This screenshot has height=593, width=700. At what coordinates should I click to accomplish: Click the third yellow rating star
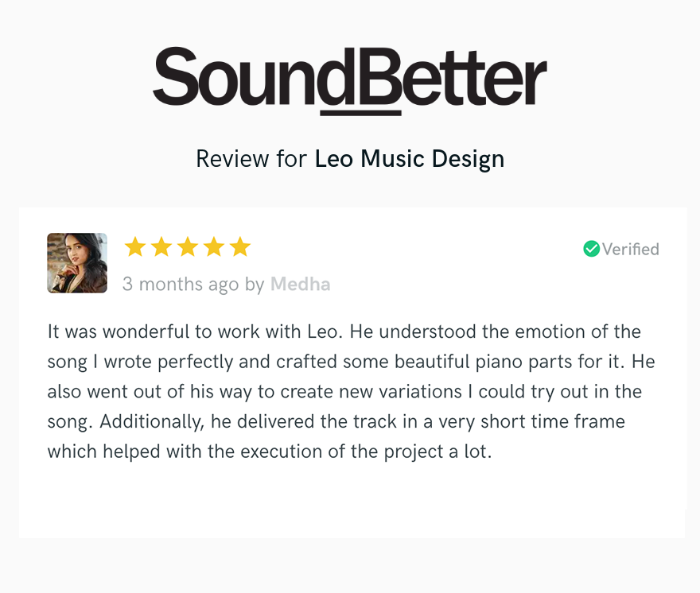tap(188, 246)
